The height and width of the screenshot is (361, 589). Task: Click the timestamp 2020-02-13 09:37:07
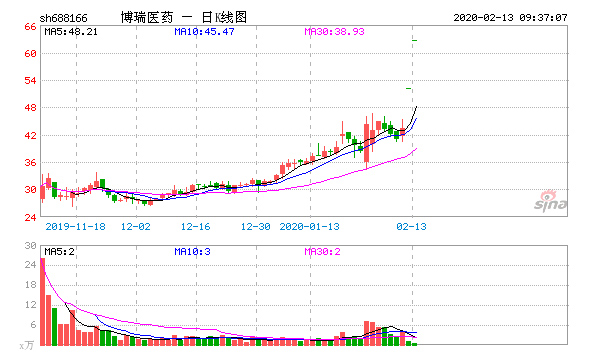pos(510,18)
